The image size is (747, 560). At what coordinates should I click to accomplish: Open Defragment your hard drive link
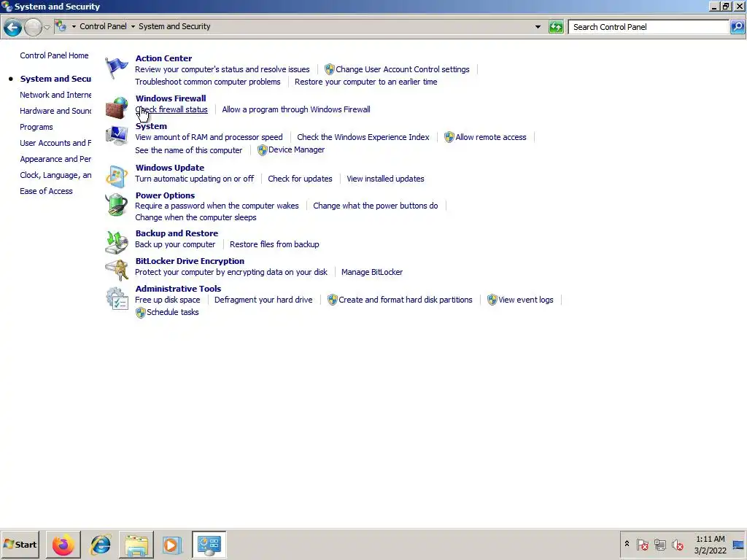pos(263,300)
